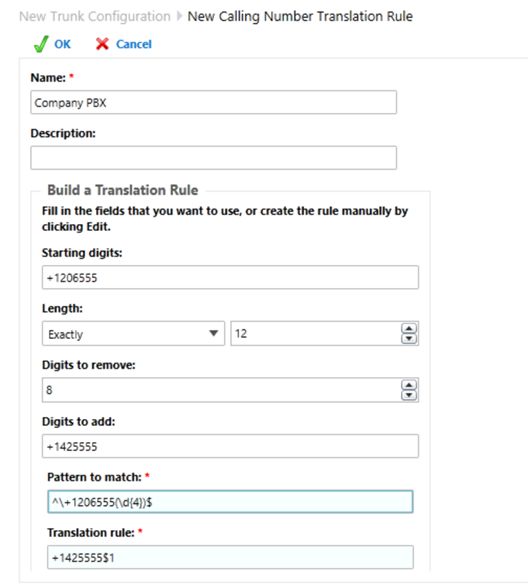Click the breadcrumb arrow separator
The image size is (528, 586).
(179, 16)
